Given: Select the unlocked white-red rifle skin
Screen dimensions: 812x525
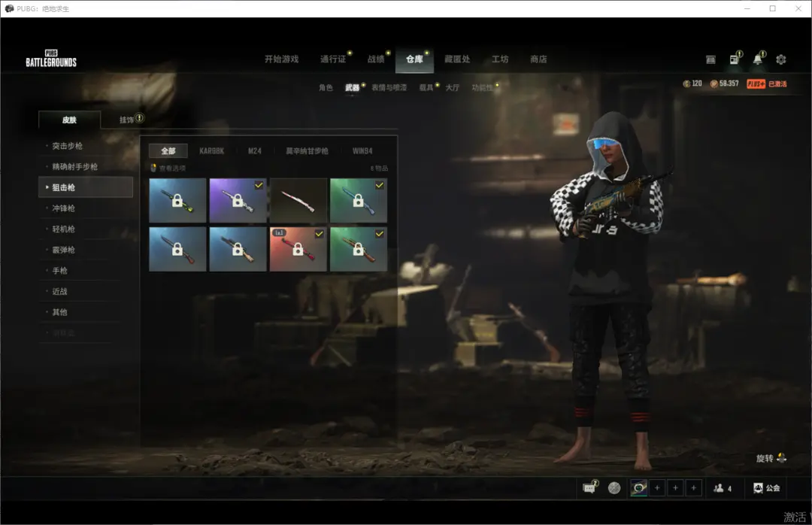Looking at the screenshot, I should 298,201.
